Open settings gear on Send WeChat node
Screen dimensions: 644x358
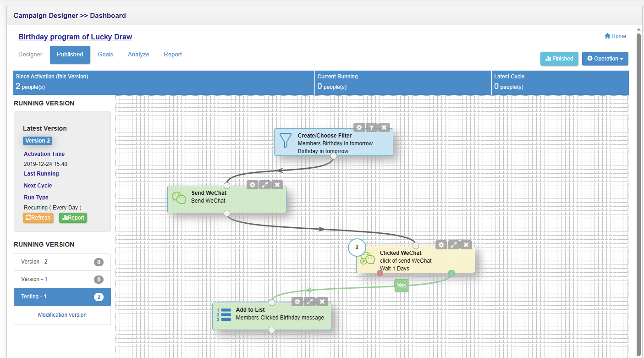(x=253, y=185)
